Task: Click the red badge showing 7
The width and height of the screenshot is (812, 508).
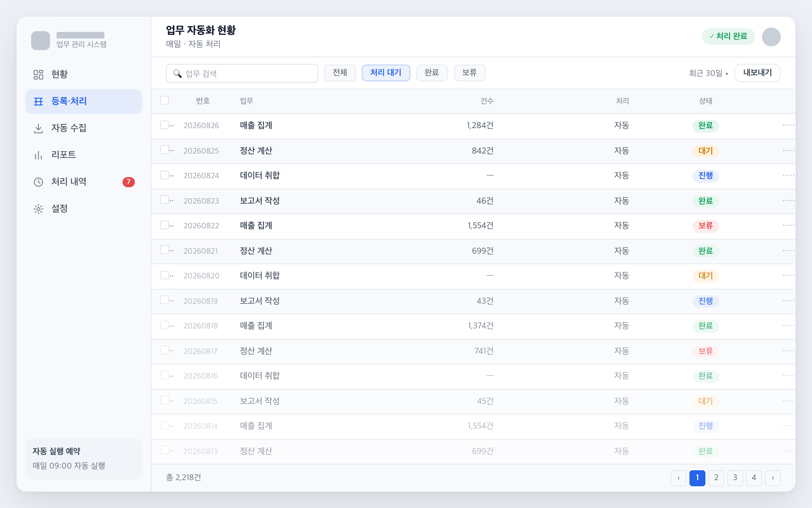Action: pos(129,182)
